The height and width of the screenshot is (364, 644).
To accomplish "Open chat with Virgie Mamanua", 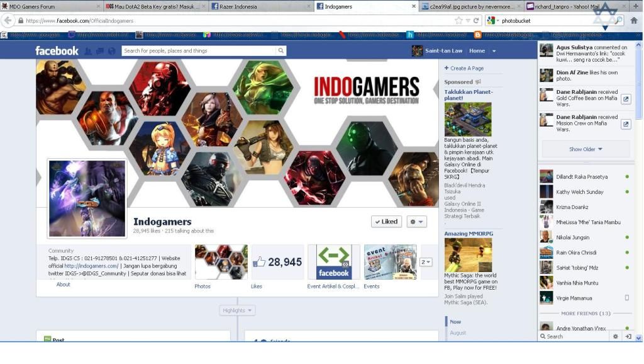I will (585, 299).
